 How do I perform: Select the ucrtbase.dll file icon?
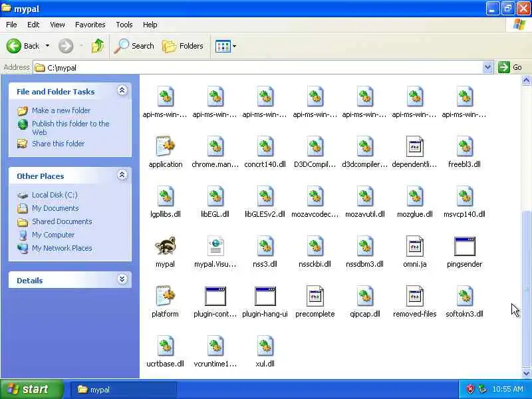[165, 346]
